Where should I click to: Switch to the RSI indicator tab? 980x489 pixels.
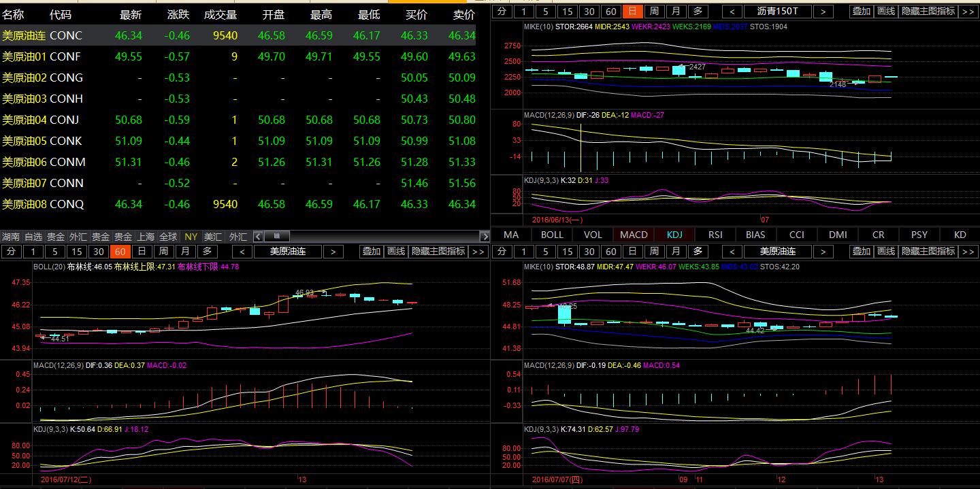click(715, 235)
